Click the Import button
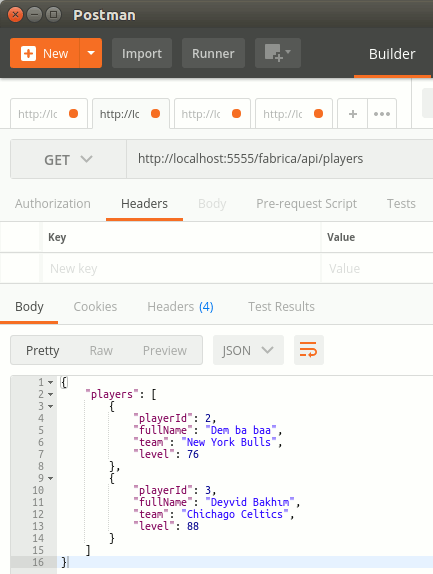Image resolution: width=433 pixels, height=574 pixels. coord(142,53)
